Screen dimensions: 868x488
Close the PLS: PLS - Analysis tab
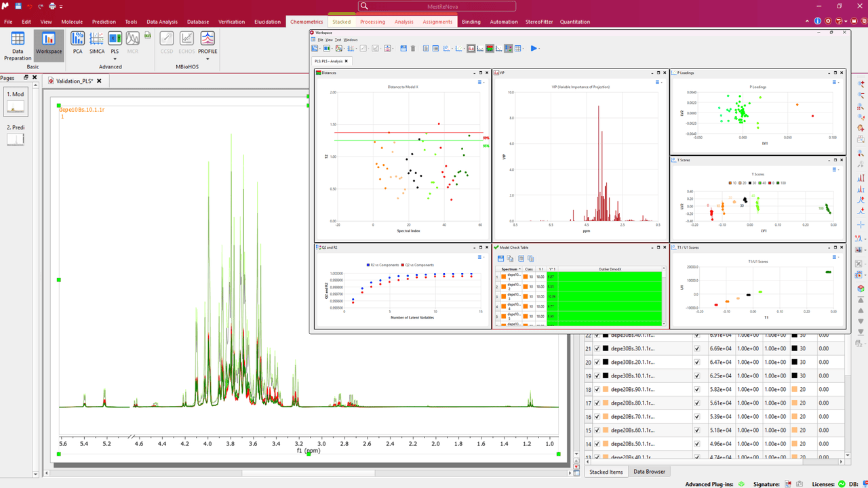[x=347, y=61]
